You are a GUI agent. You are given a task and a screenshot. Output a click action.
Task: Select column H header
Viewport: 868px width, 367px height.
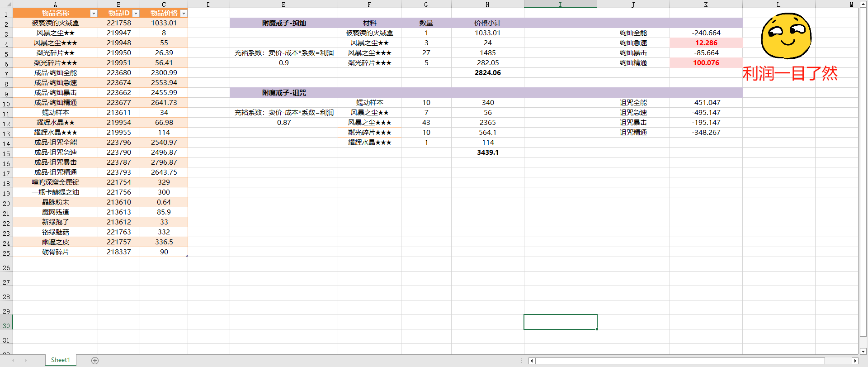(487, 5)
